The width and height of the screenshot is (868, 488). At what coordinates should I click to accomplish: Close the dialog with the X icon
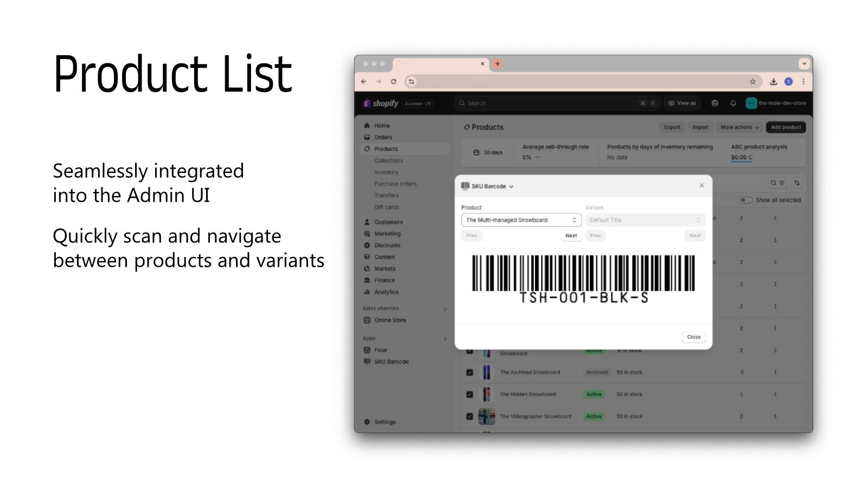pos(701,185)
